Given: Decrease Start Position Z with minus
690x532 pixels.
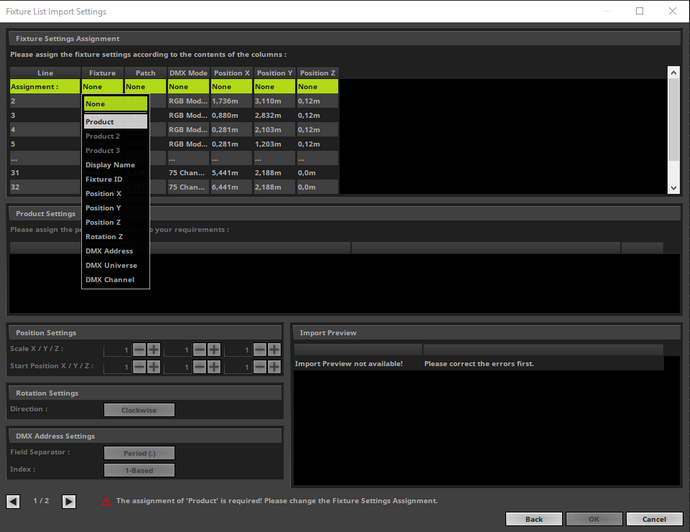Looking at the screenshot, I should tap(260, 367).
